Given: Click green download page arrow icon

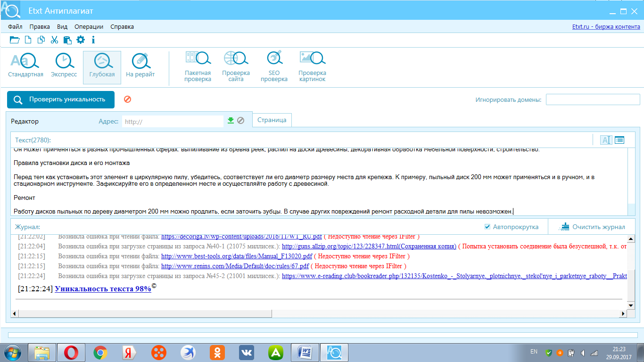Looking at the screenshot, I should tap(231, 121).
